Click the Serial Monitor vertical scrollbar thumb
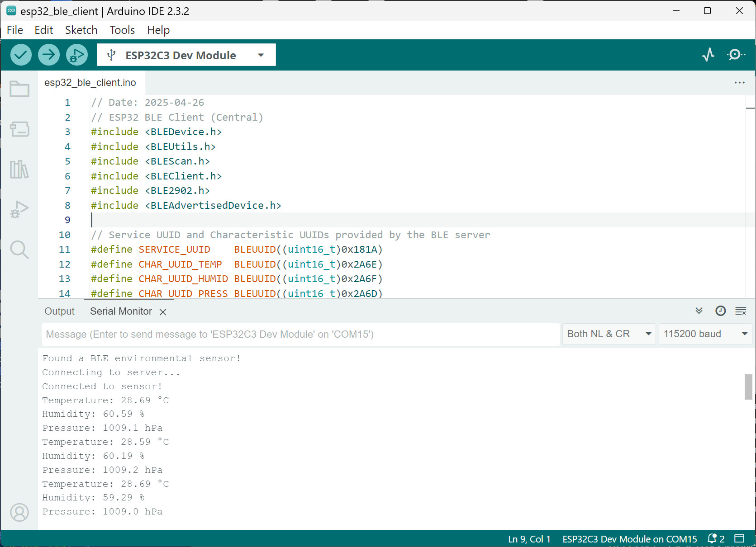Viewport: 756px width, 547px height. coord(749,387)
